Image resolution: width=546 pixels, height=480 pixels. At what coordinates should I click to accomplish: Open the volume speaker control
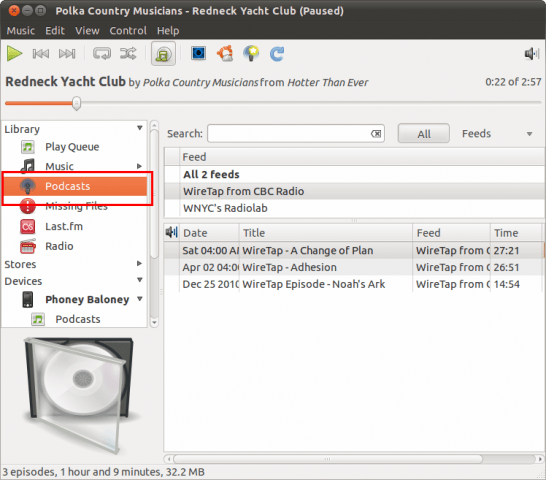532,54
